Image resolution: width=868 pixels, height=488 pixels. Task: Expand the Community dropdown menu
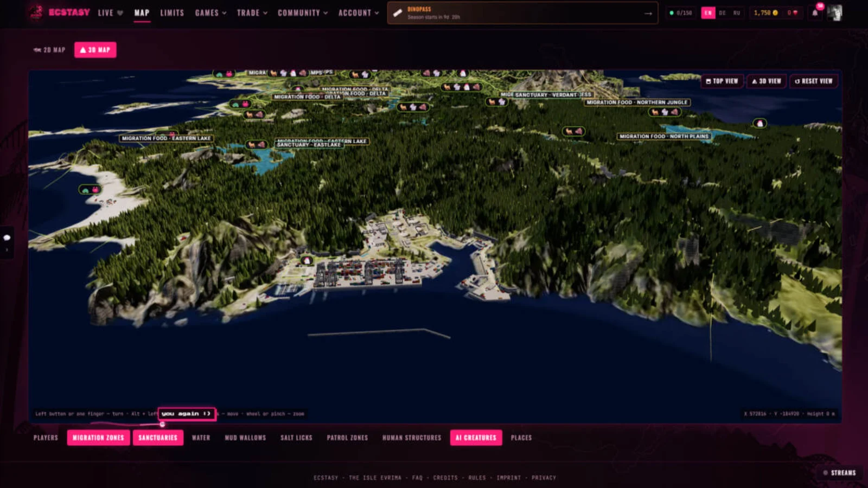pyautogui.click(x=303, y=12)
